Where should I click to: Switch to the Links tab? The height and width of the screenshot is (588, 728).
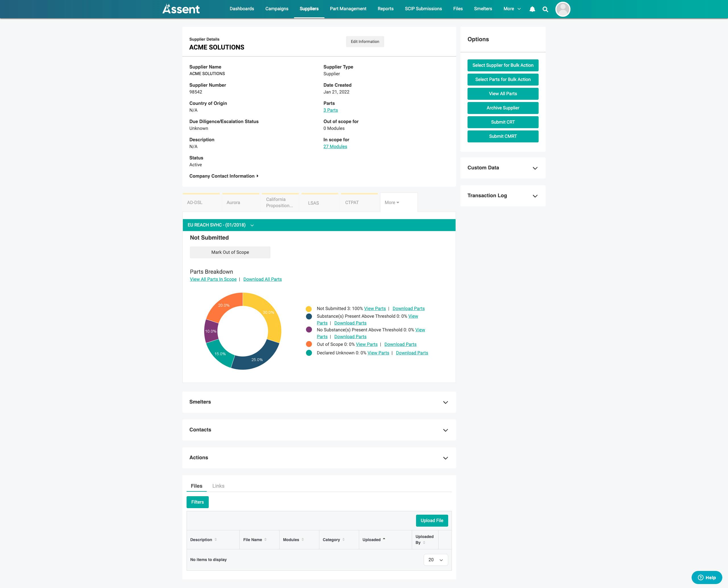[x=218, y=486]
